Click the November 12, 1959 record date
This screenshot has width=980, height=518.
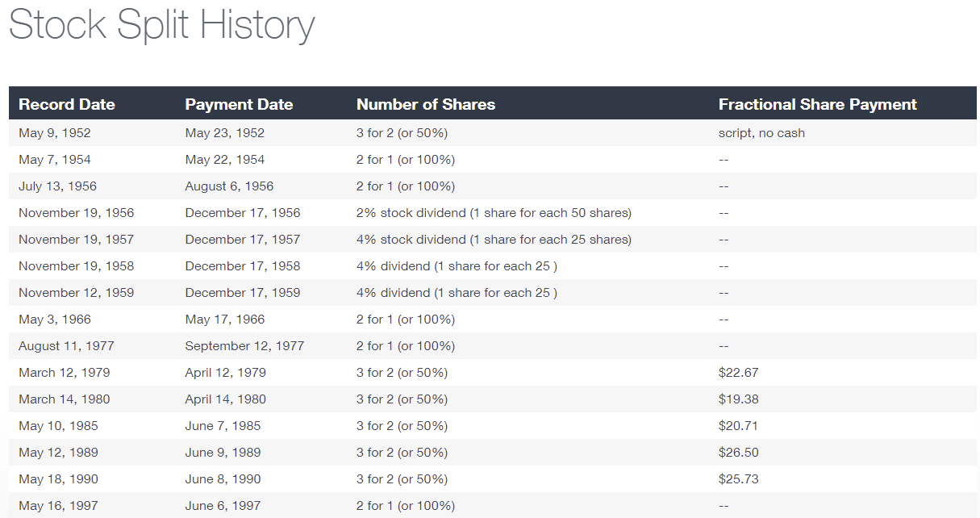click(x=77, y=293)
